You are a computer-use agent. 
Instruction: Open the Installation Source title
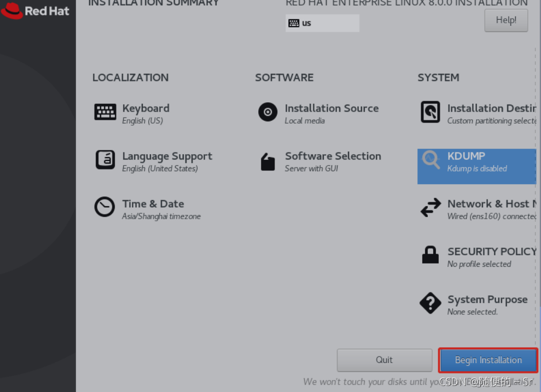[331, 108]
